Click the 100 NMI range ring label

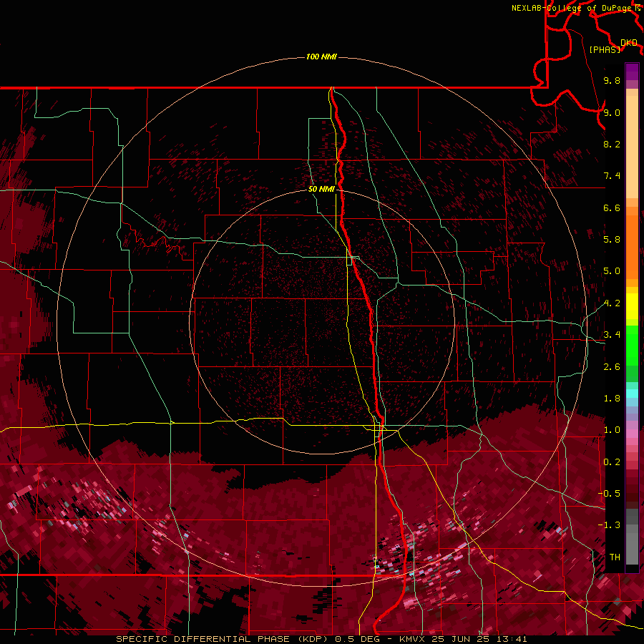321,57
